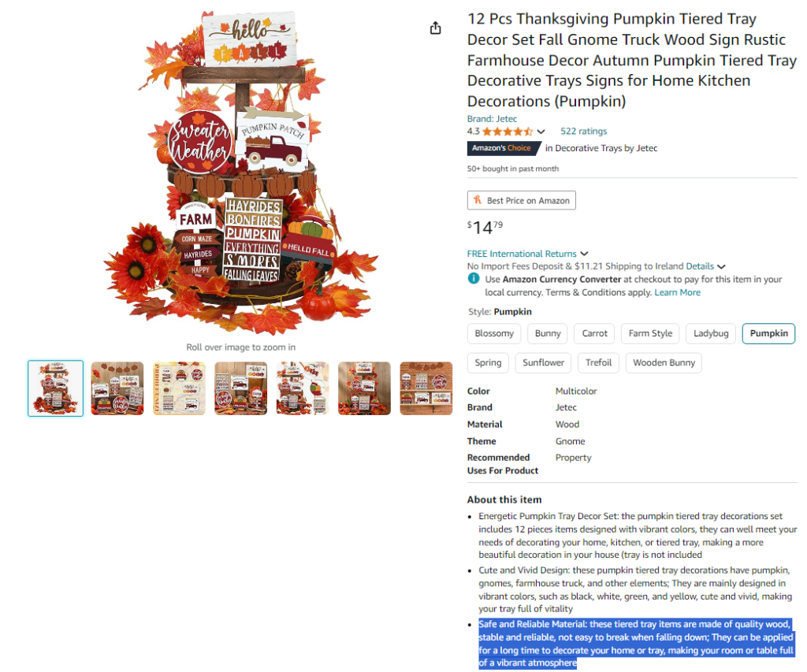This screenshot has height=672, width=807.
Task: Open the Amazon's Choice badge
Action: [504, 148]
